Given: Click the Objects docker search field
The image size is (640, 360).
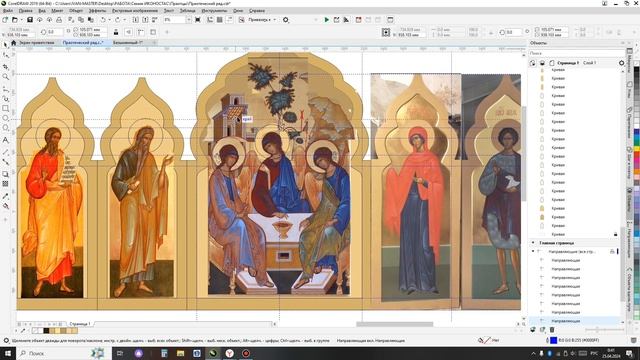Looking at the screenshot, I should pos(576,53).
